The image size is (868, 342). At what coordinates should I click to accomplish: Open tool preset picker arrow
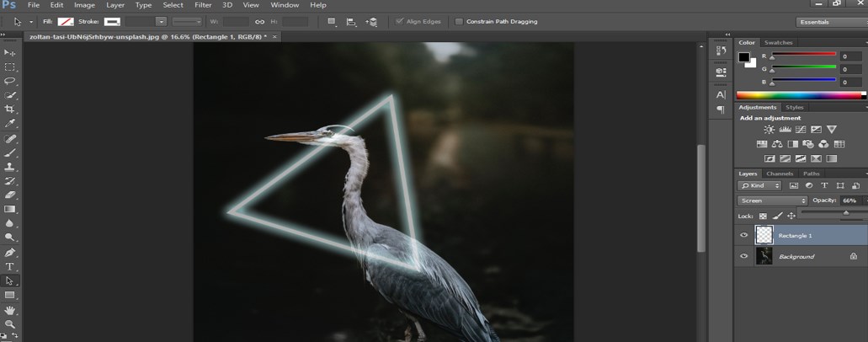pos(31,22)
